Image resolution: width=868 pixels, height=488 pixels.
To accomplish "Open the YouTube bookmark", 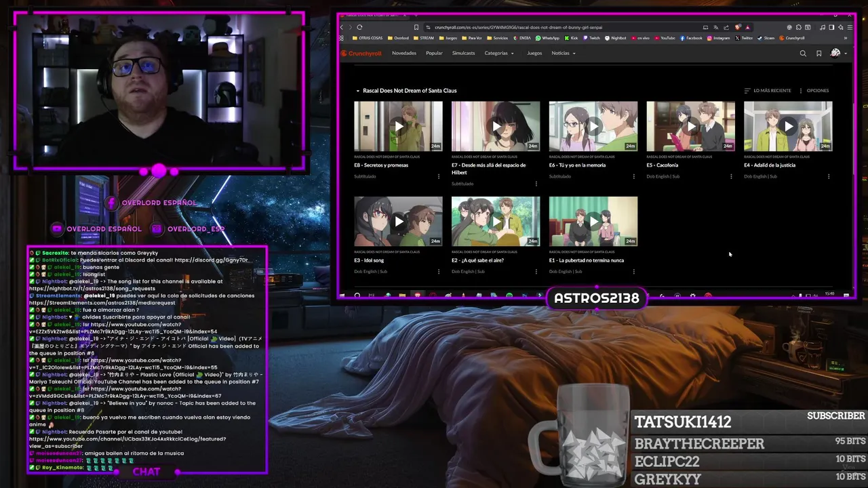I will [x=665, y=38].
